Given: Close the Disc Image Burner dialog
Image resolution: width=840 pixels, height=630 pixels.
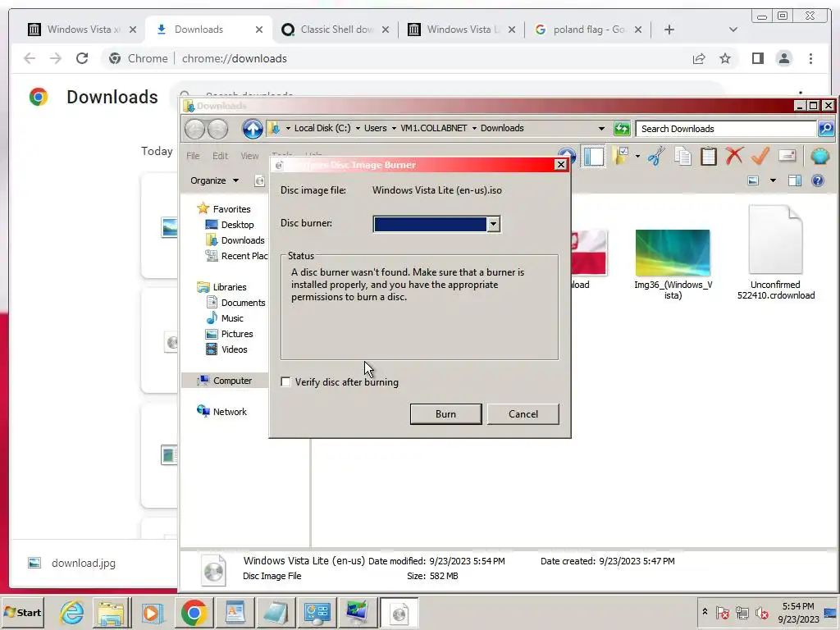Looking at the screenshot, I should pos(561,164).
